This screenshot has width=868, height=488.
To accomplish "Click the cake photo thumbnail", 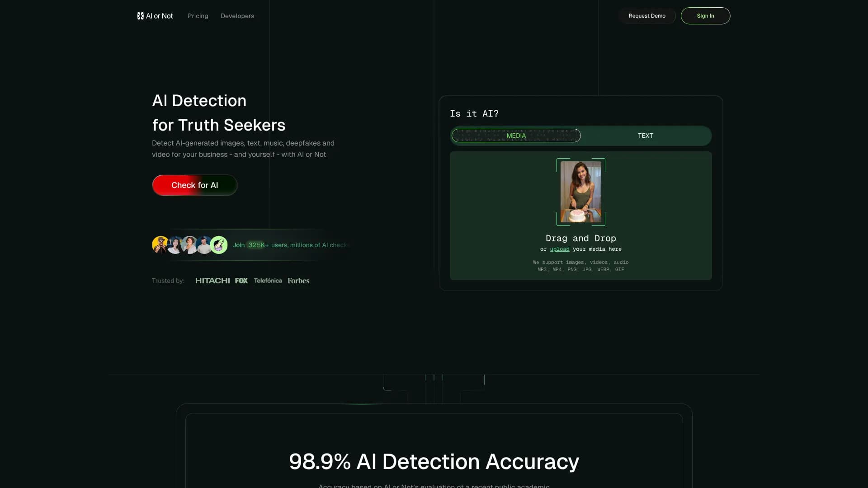I will point(580,192).
